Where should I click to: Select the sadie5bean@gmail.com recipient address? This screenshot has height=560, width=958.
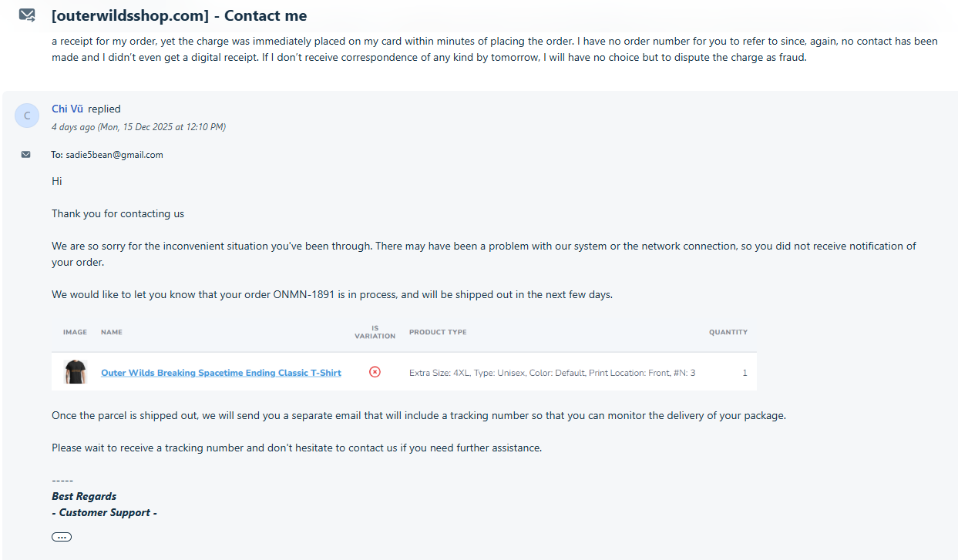[x=114, y=154]
